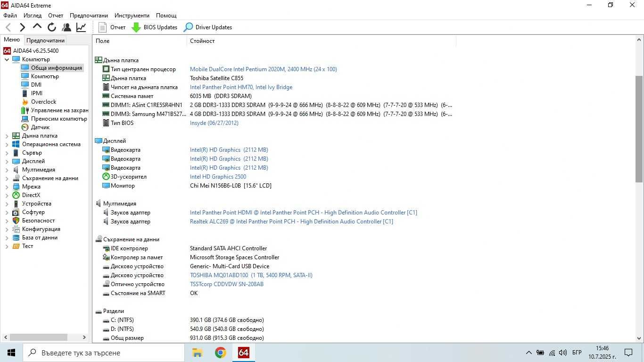Screen dimensions: 644x362
Task: Expand the Мрежа tree node
Action: [7, 187]
